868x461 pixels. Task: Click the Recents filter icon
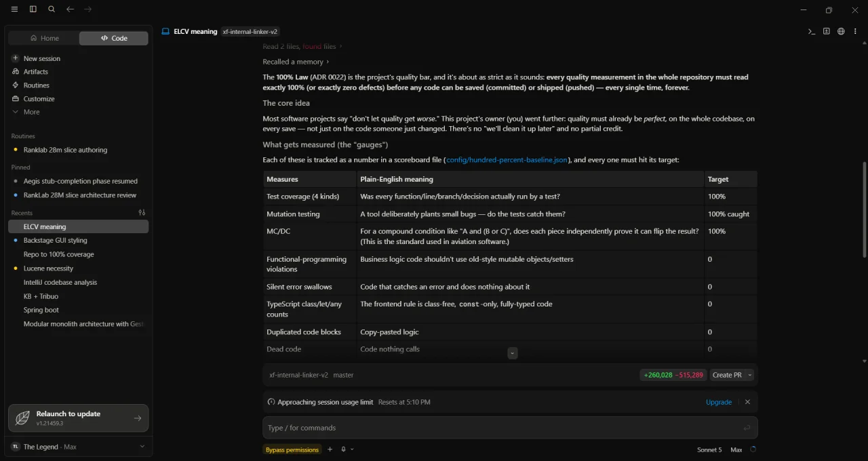pyautogui.click(x=142, y=213)
